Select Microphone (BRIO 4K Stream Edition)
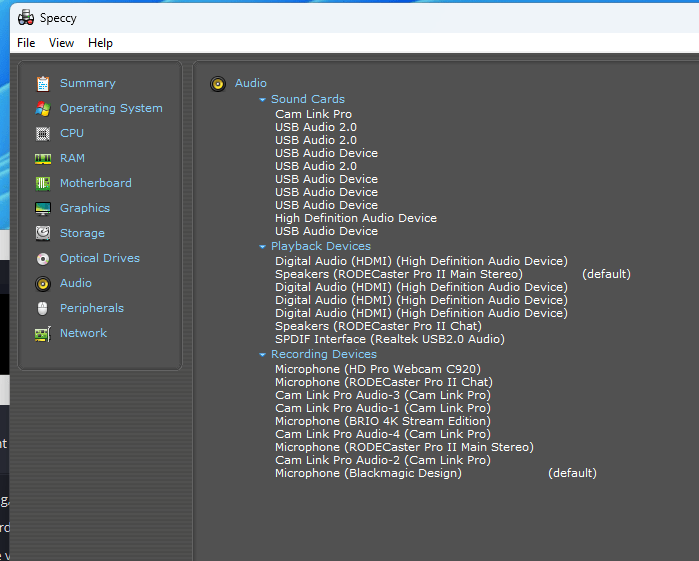Viewport: 699px width, 561px height. 383,421
